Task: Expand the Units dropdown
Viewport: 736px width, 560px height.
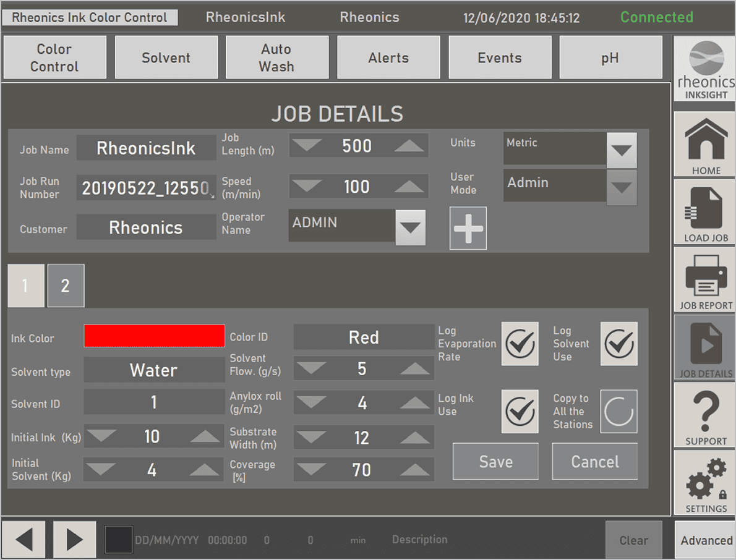Action: 622,150
